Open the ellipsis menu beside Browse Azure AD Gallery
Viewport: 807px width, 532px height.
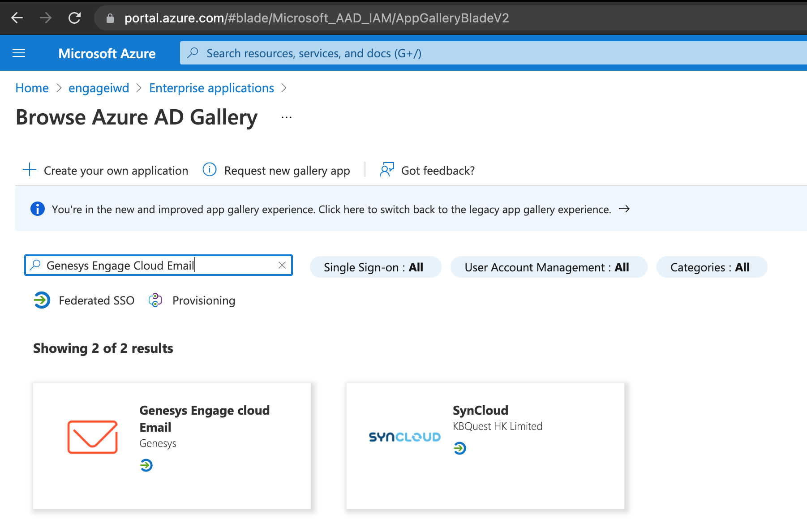[x=287, y=117]
